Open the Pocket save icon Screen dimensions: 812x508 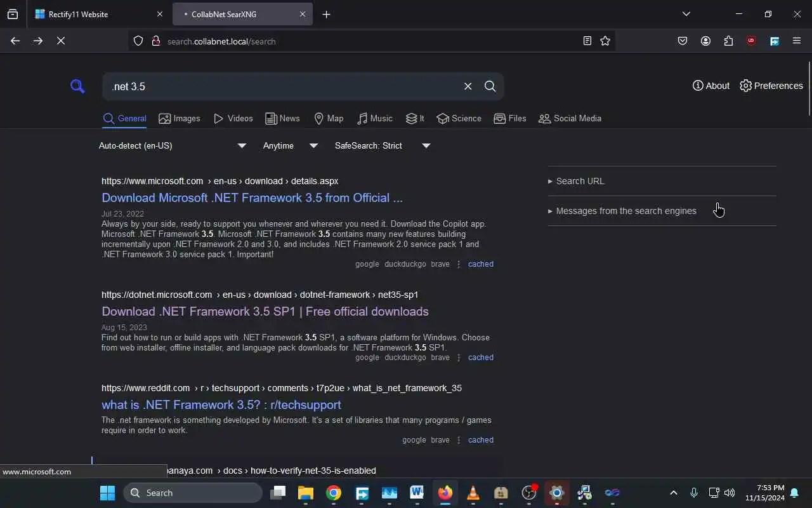tap(683, 41)
